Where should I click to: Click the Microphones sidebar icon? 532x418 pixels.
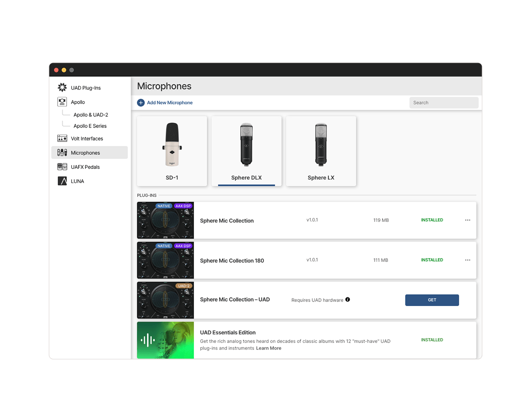click(62, 153)
